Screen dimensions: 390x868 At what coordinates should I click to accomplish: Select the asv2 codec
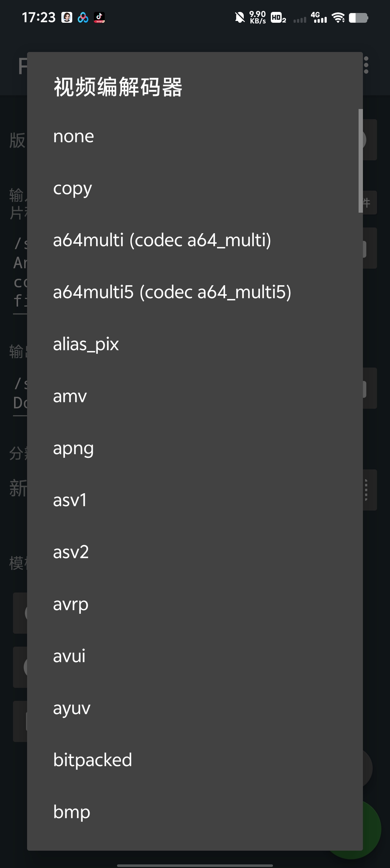pos(195,552)
